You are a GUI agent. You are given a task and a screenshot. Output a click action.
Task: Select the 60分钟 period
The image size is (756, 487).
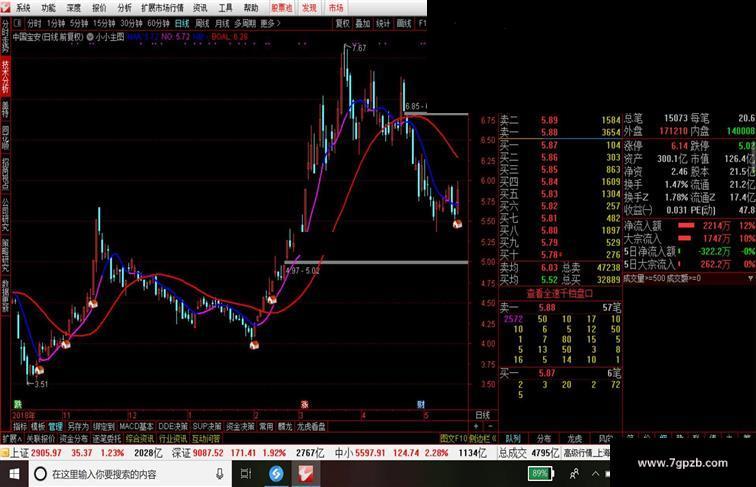[158, 23]
